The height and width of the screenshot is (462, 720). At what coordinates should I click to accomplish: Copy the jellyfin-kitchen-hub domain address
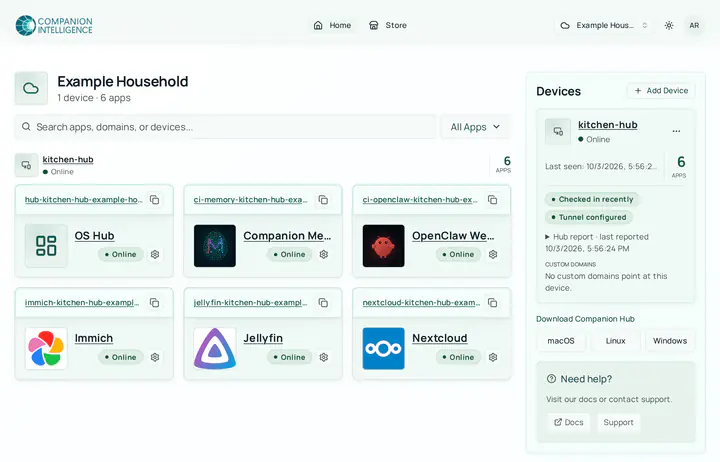tap(323, 303)
